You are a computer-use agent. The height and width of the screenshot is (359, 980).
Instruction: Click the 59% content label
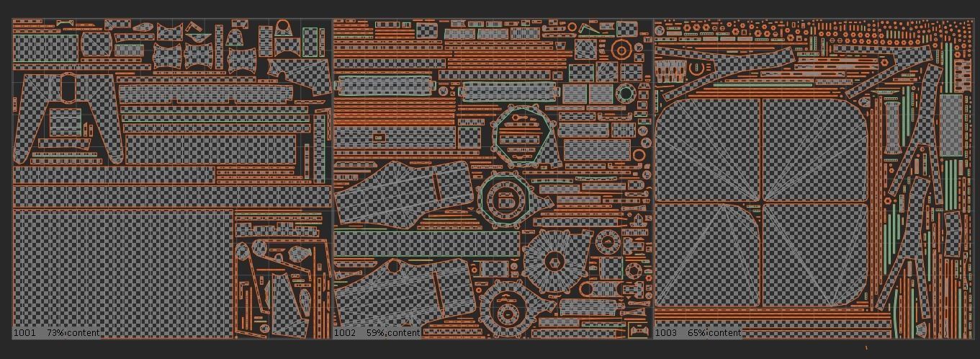[x=393, y=333]
